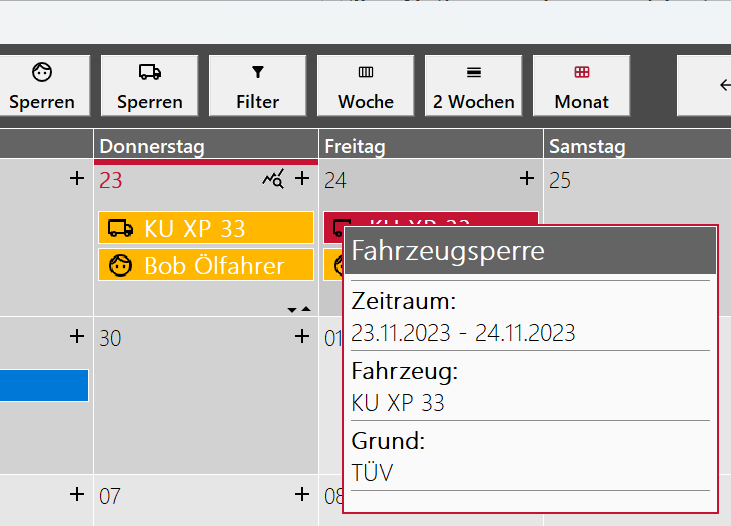731x526 pixels.
Task: Add entry with plus on day 07
Action: point(302,494)
